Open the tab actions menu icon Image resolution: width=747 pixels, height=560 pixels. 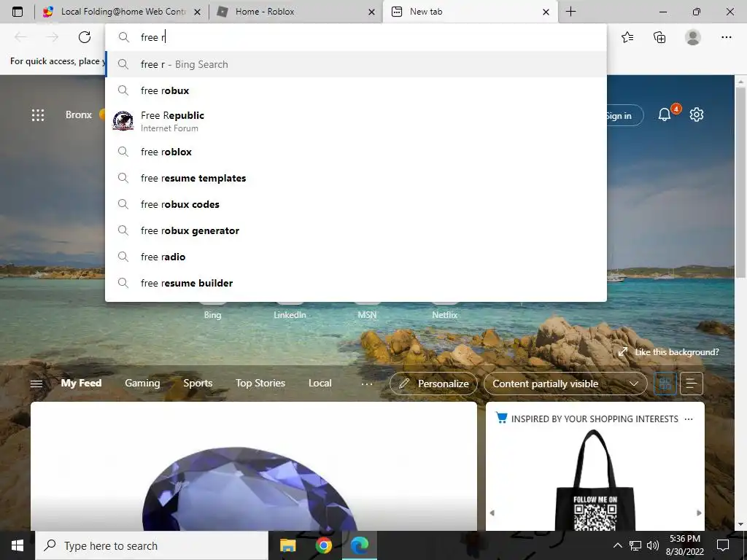tap(18, 12)
